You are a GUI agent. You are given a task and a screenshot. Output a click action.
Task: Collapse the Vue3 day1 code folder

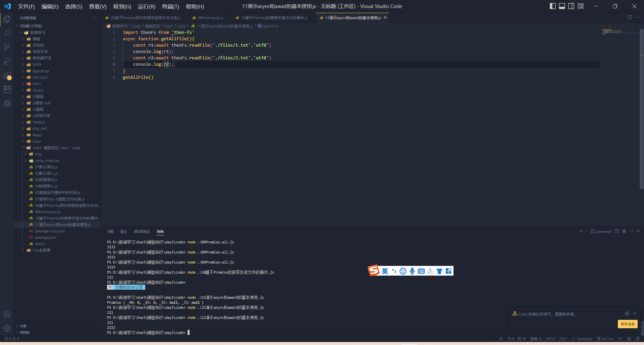(56, 148)
